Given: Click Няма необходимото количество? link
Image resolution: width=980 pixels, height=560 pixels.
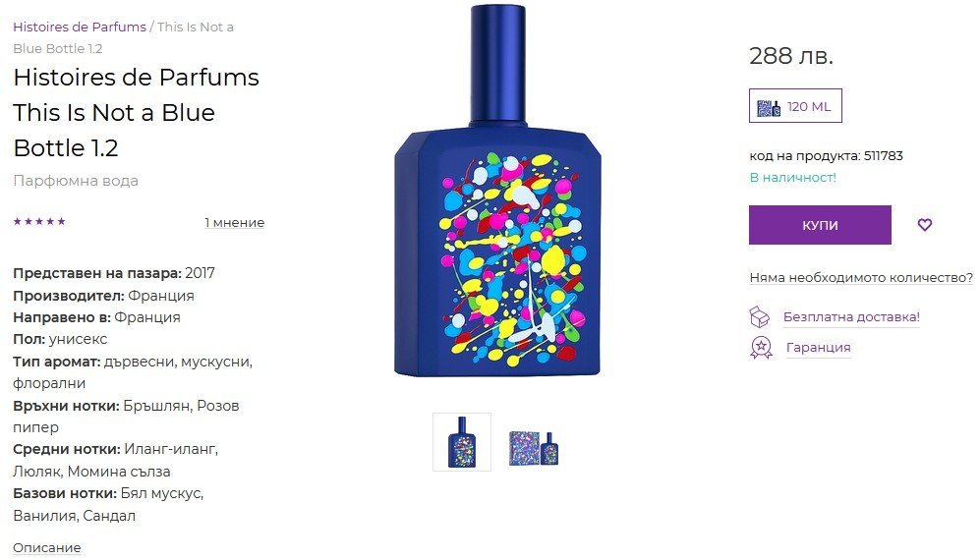Looking at the screenshot, I should point(861,277).
